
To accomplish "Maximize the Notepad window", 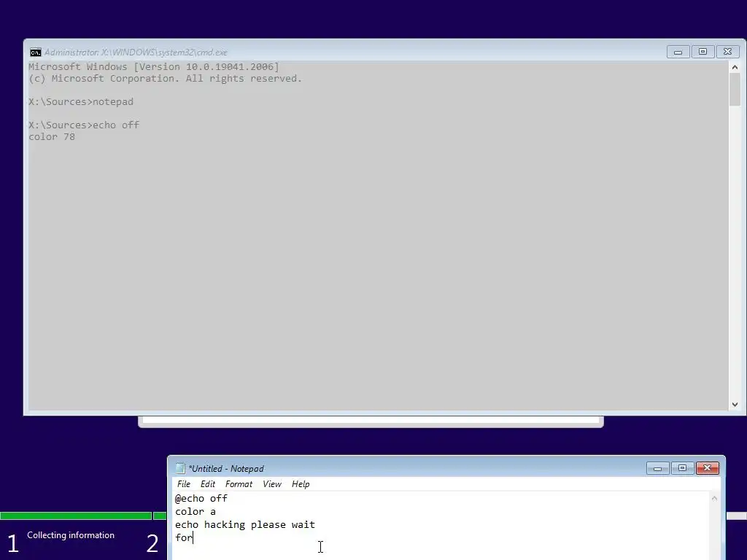I will [682, 468].
